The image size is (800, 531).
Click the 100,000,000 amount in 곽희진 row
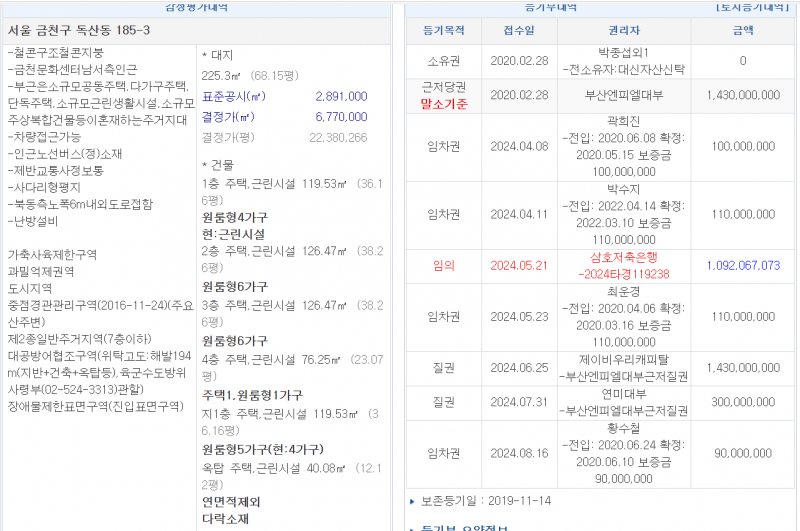(x=743, y=146)
